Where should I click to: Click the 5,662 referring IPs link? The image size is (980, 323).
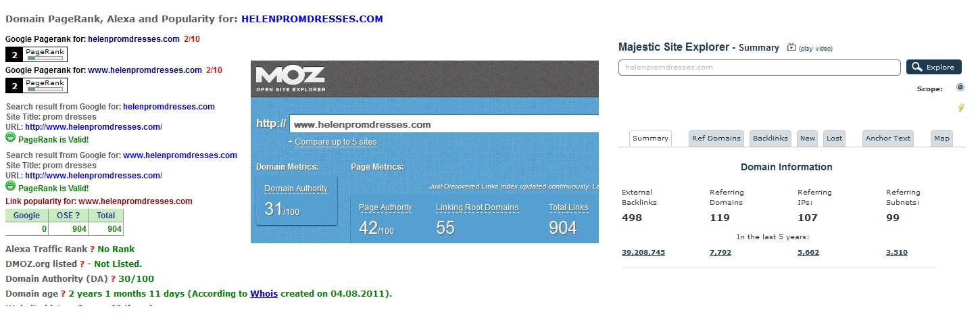coord(808,252)
